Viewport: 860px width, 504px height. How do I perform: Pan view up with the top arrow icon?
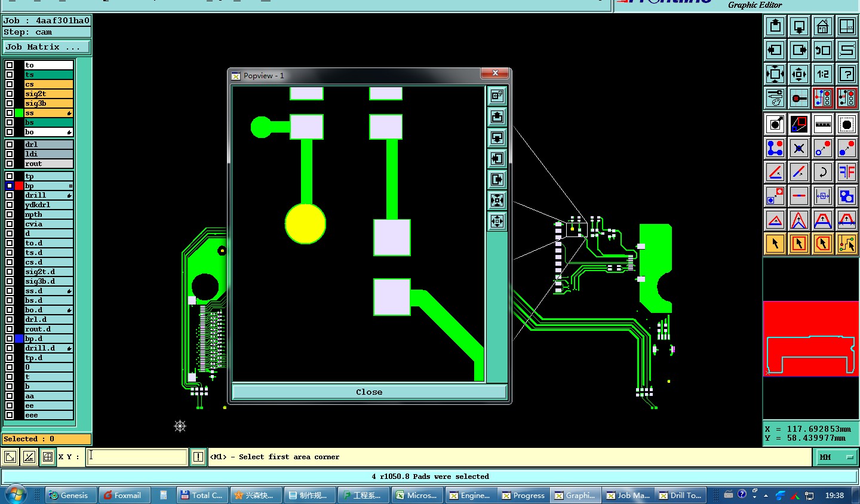click(775, 26)
